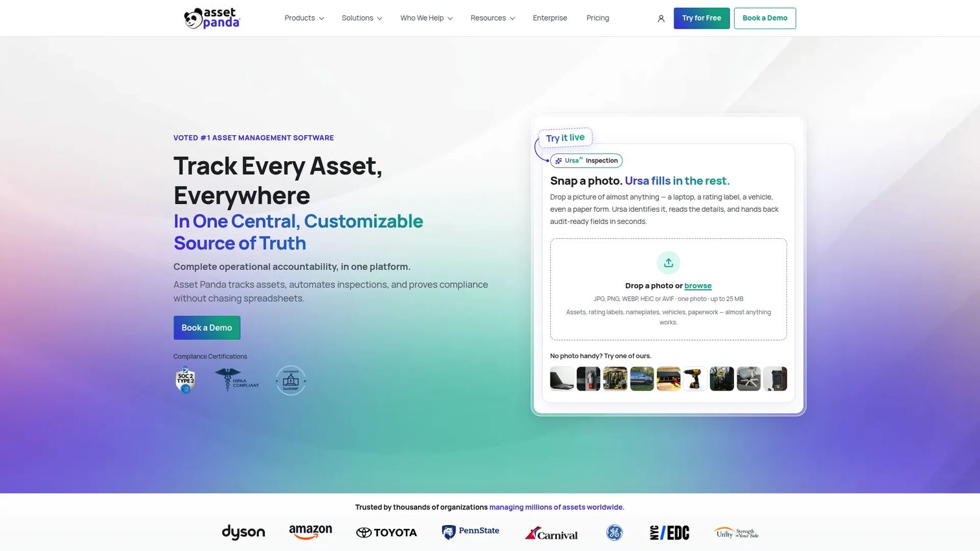980x551 pixels.
Task: Click the upload arrow icon
Action: (x=669, y=263)
